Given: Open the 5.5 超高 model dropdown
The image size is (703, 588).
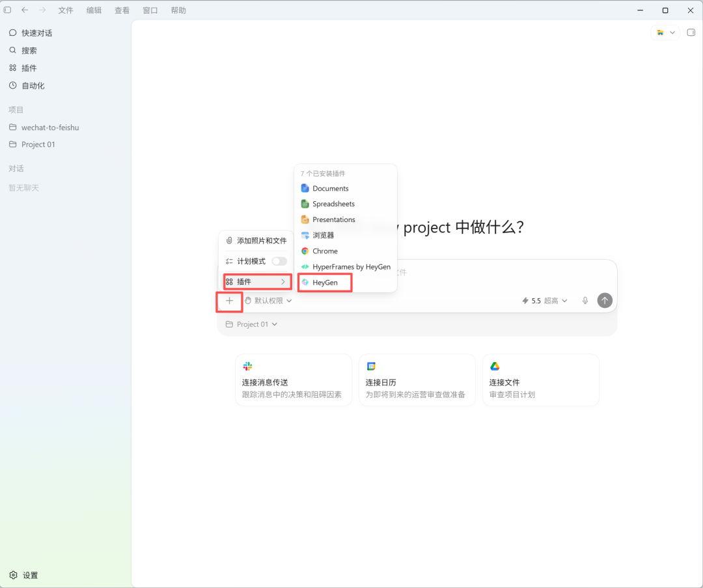Looking at the screenshot, I should (545, 300).
